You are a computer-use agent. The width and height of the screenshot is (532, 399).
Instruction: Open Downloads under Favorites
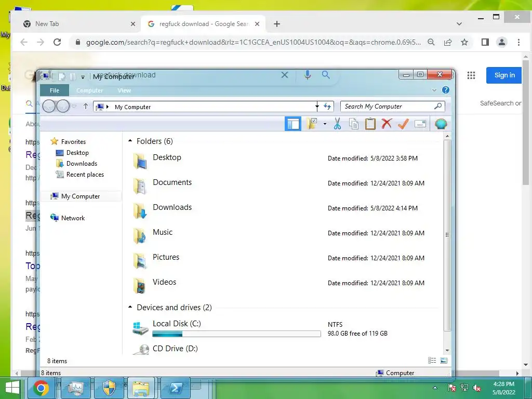77,164
